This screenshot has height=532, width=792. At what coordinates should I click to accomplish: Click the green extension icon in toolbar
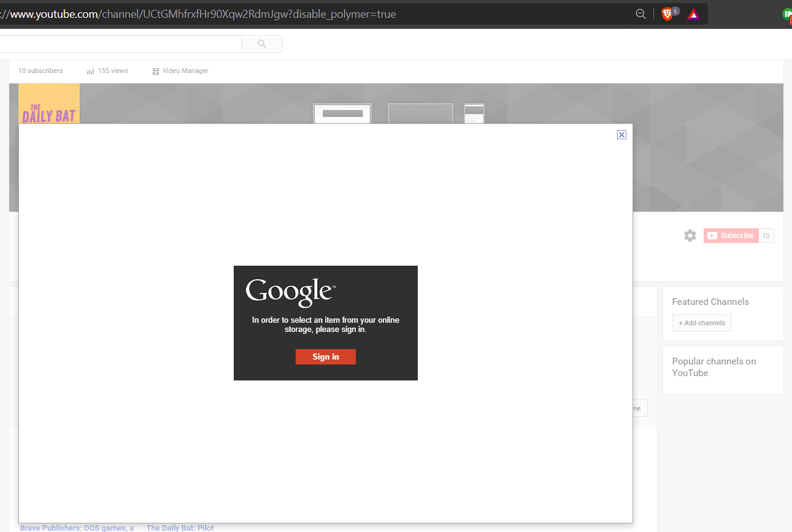[x=787, y=14]
